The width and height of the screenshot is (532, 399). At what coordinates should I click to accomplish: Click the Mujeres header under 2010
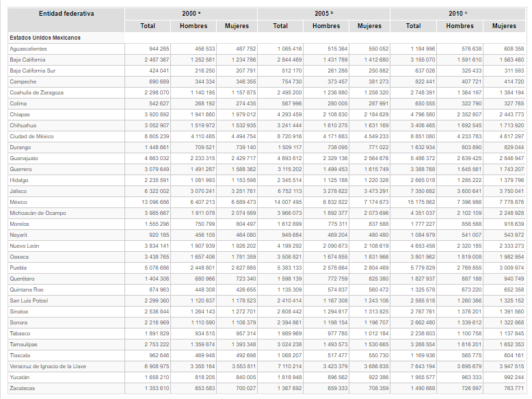(x=505, y=26)
